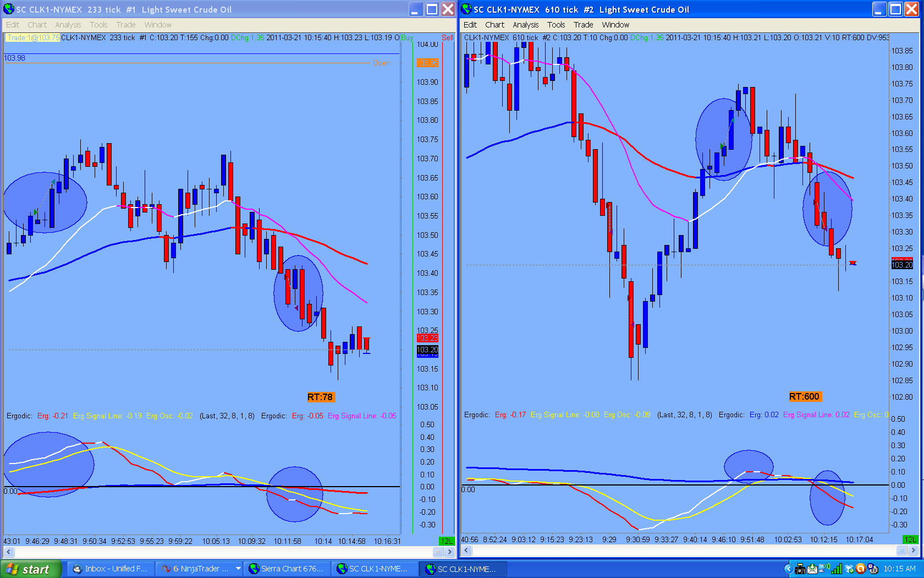Click scroll left arrow in 610 tick chart
924x578 pixels.
(x=466, y=550)
